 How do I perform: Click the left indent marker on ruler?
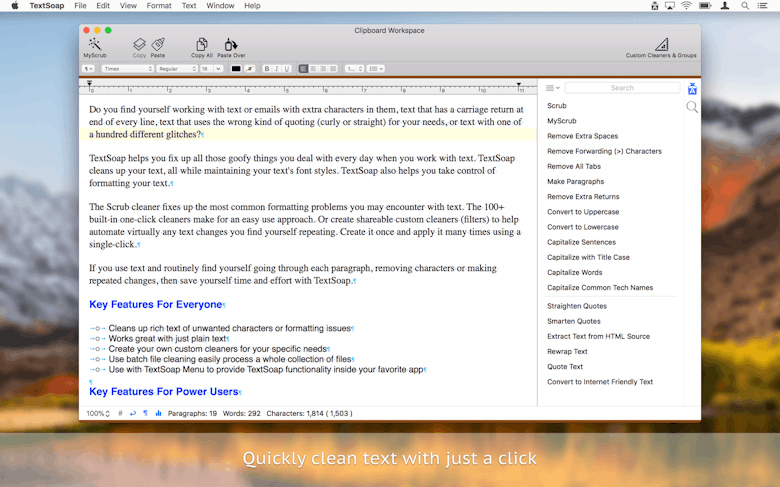[90, 84]
